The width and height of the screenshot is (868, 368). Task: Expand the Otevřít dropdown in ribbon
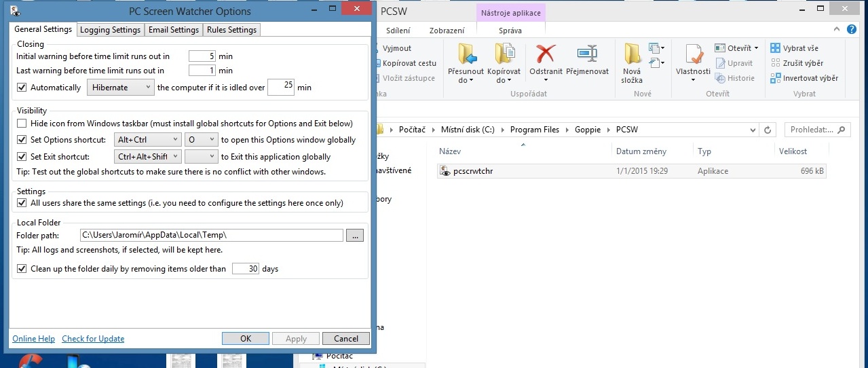757,48
